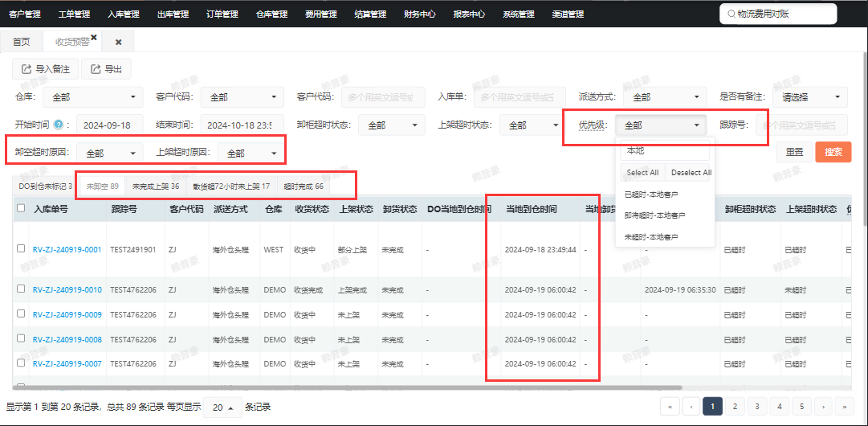Select the 已超时-本地客户 option

(665, 194)
